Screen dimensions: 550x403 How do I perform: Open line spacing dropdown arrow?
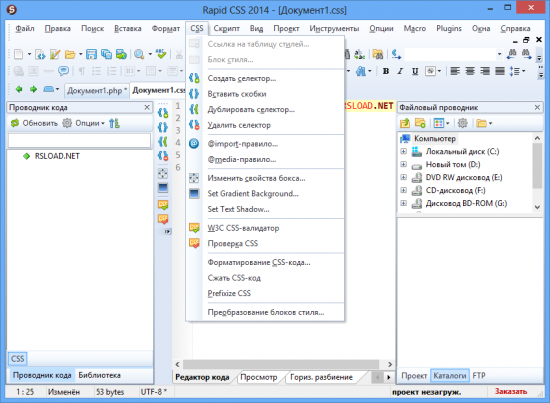pyautogui.click(x=524, y=71)
